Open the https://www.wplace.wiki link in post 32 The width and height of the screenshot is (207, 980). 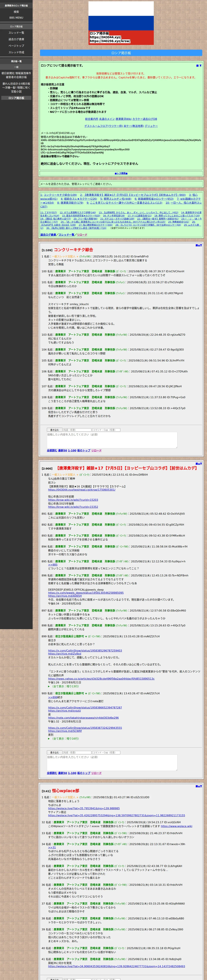(177, 826)
